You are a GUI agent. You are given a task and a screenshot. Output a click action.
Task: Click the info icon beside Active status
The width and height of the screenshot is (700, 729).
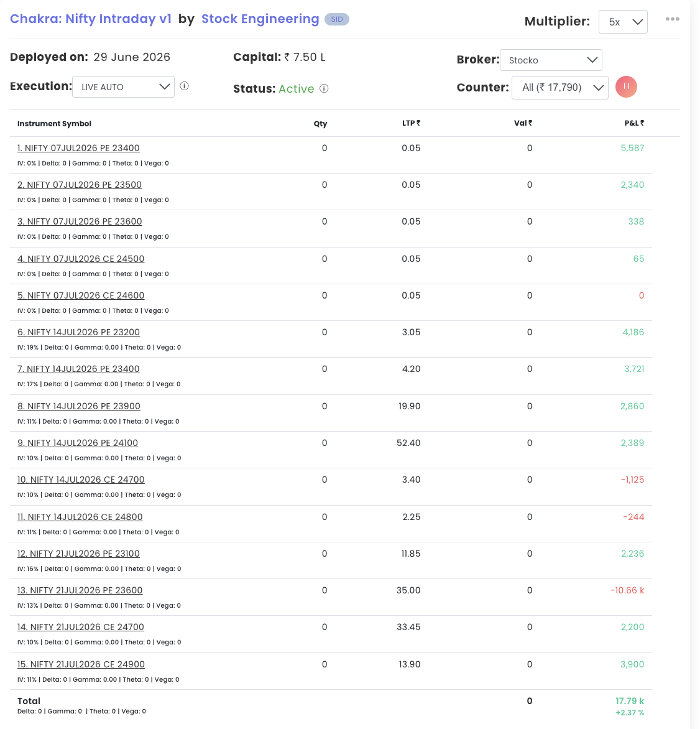pos(325,88)
